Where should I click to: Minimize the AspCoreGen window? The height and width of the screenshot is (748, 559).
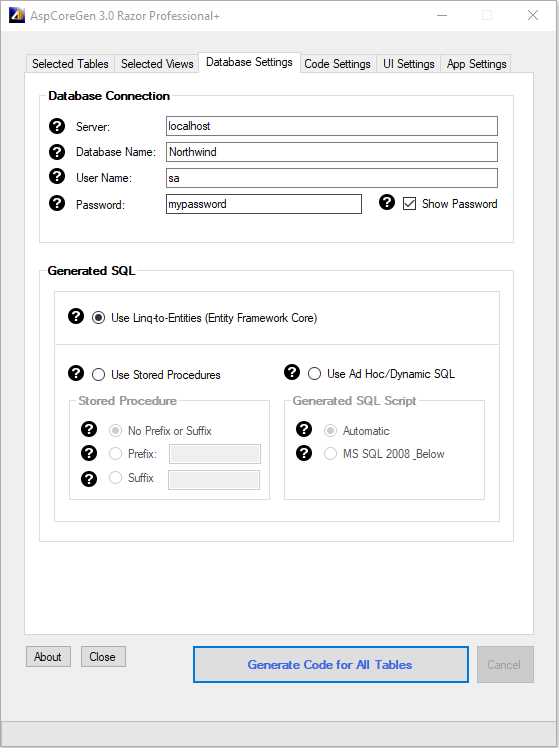pos(442,15)
